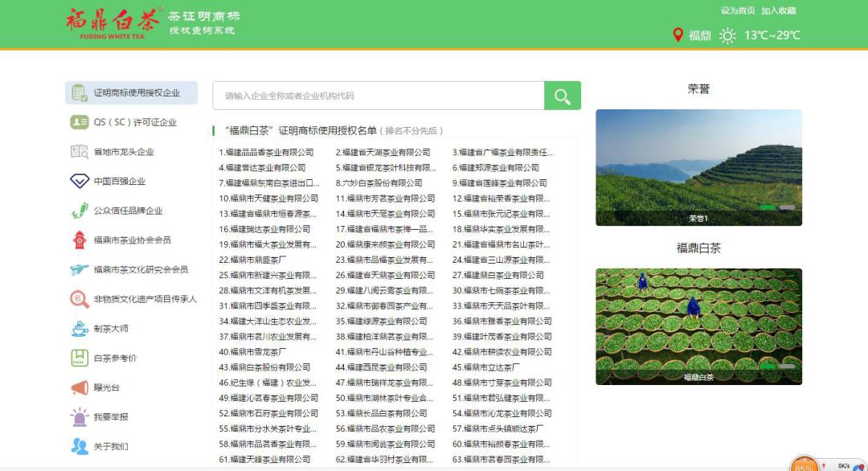Open 证明商标使用授权企业 menu item
The height and width of the screenshot is (471, 868).
[131, 93]
